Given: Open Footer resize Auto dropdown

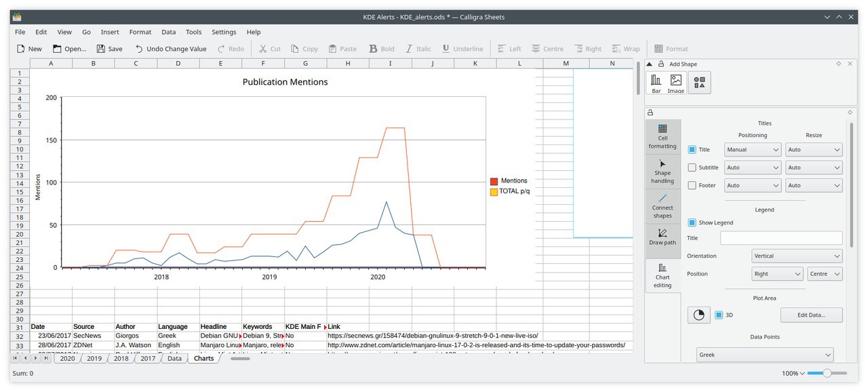Looking at the screenshot, I should (814, 185).
